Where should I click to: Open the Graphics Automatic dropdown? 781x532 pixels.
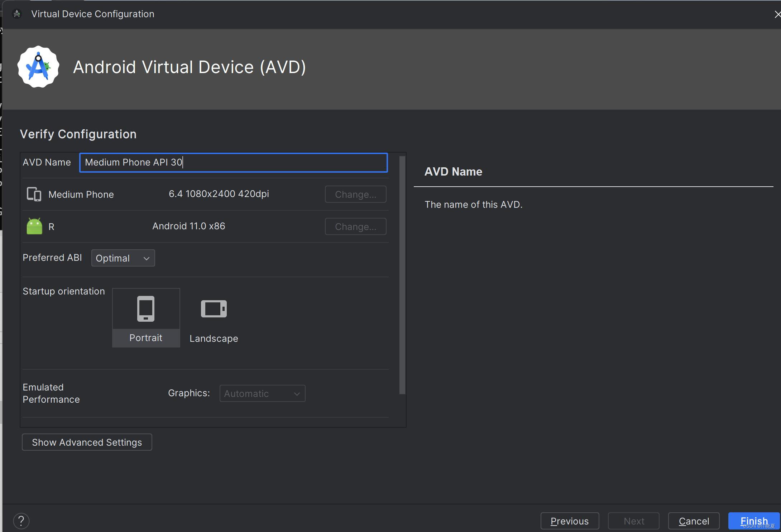262,393
